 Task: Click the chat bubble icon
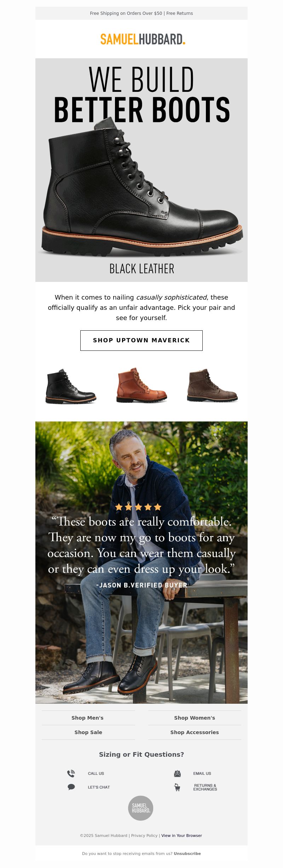click(x=71, y=787)
